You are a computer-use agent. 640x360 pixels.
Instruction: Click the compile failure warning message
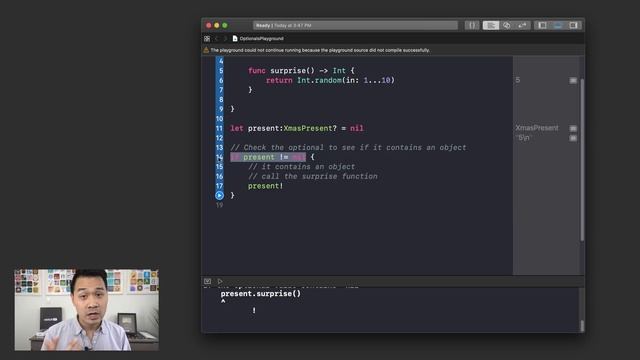(x=320, y=50)
